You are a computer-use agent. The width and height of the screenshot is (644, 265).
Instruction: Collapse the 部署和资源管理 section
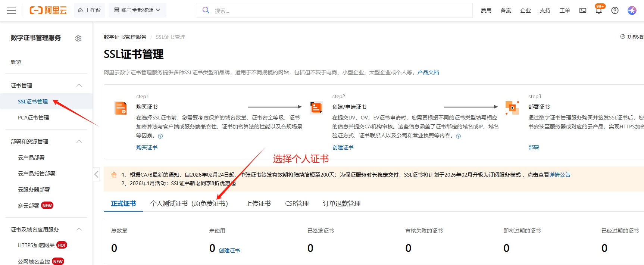click(79, 141)
